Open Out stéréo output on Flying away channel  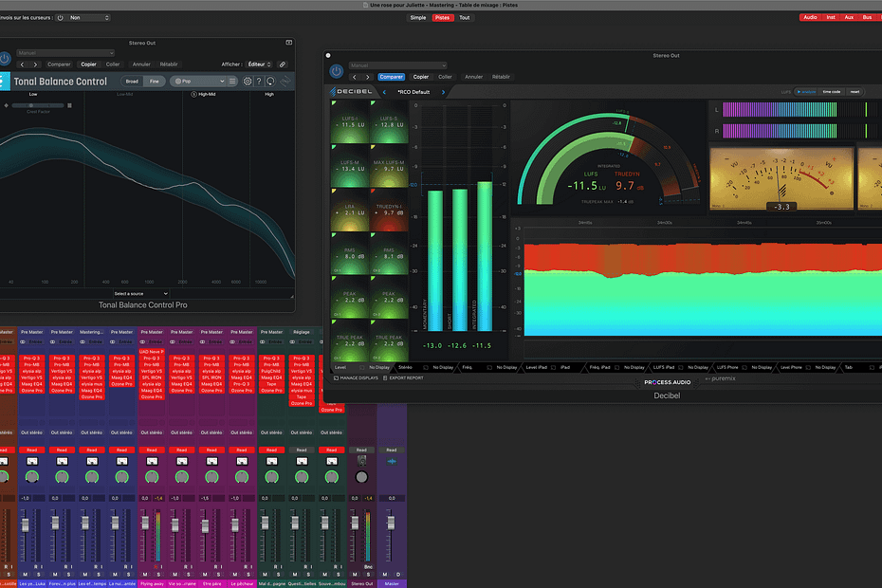click(152, 432)
